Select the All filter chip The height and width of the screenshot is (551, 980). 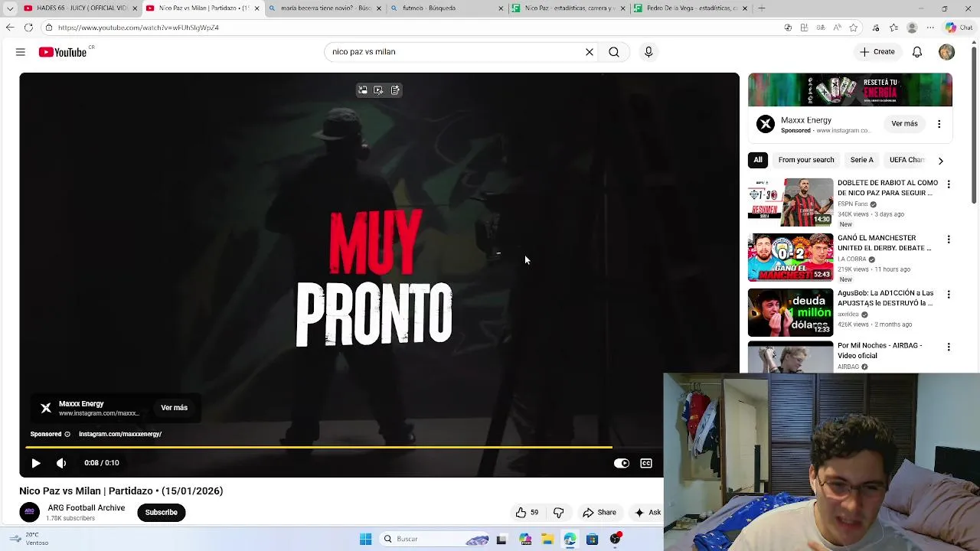click(x=758, y=160)
